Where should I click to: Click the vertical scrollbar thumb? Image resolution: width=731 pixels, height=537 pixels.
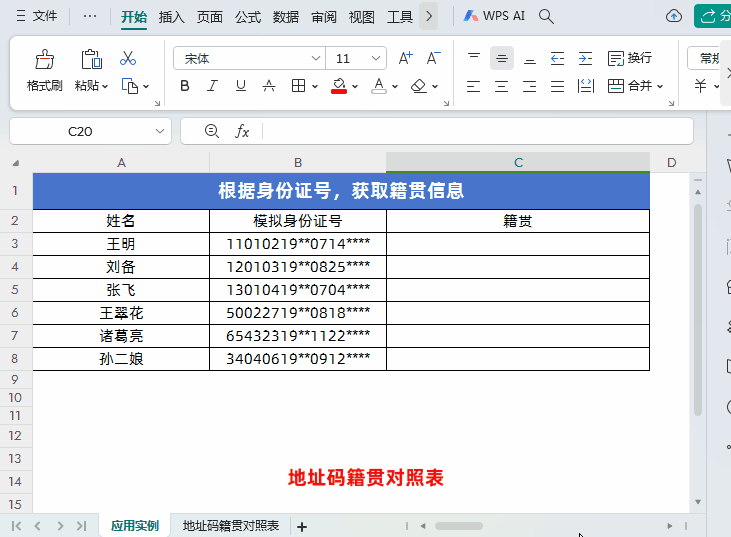(698, 310)
